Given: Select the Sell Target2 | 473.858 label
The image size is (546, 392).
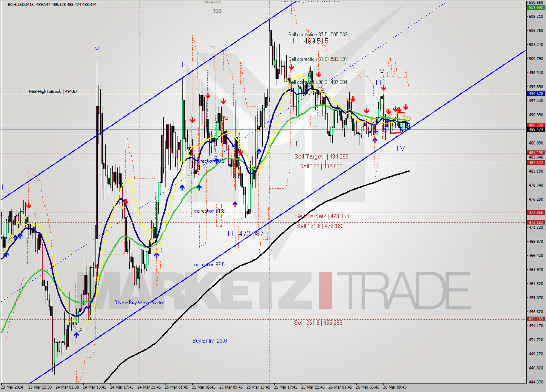Looking at the screenshot, I should coord(322,216).
